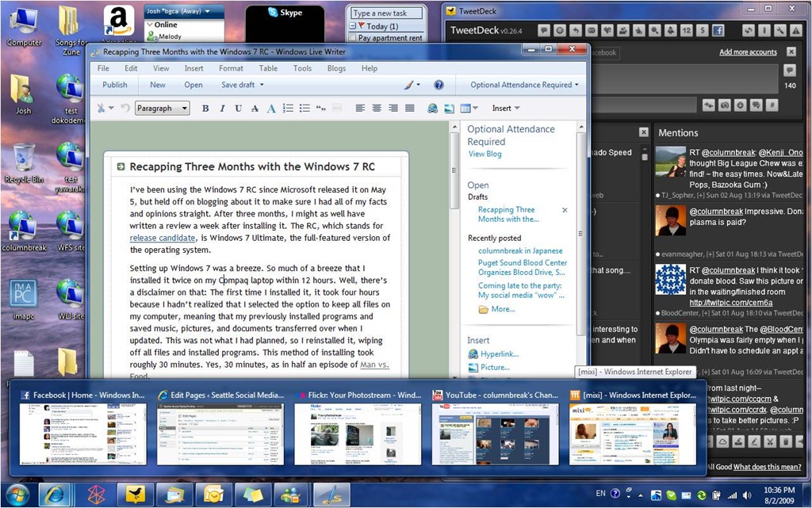Click the TweetDeck refresh arrows icon
812x508 pixels.
coord(749,31)
